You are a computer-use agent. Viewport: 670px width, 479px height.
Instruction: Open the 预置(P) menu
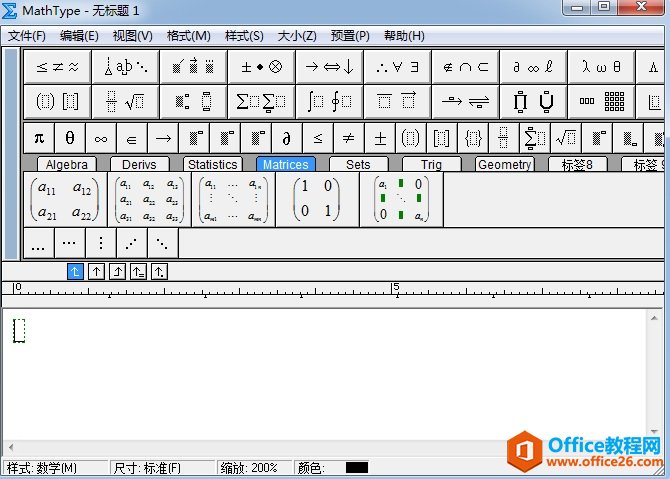pos(350,36)
